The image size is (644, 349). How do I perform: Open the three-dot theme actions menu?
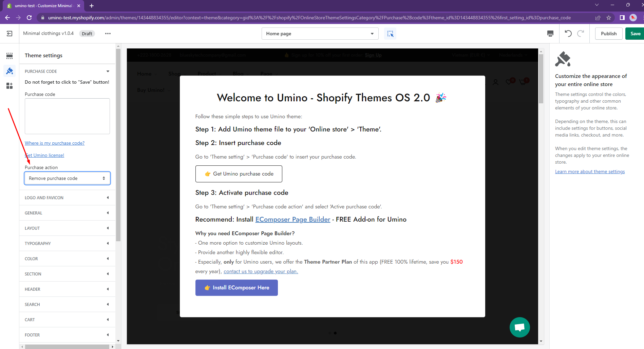[x=108, y=34]
